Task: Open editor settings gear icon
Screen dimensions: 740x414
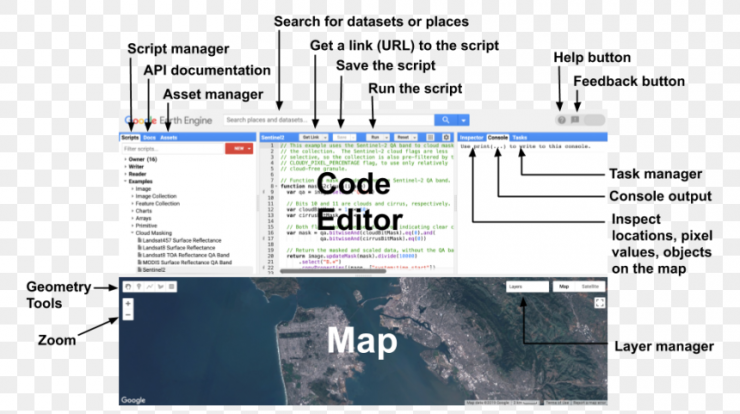Action: coord(446,137)
